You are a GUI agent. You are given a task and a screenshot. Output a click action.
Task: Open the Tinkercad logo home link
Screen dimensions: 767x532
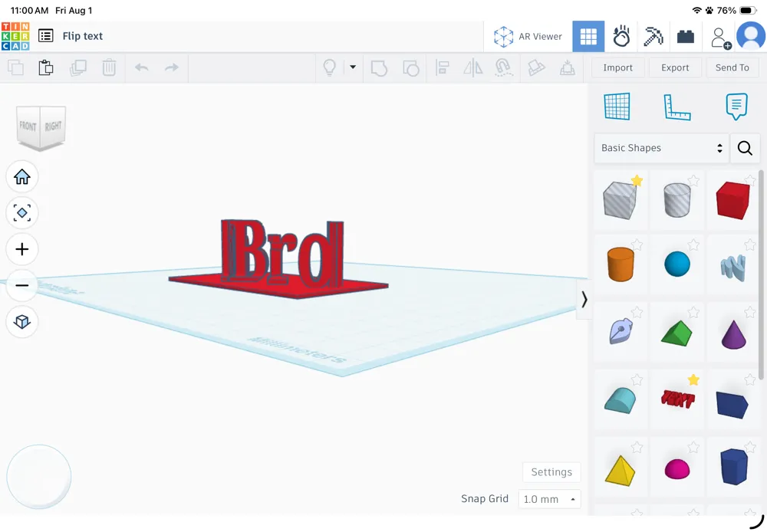(15, 36)
